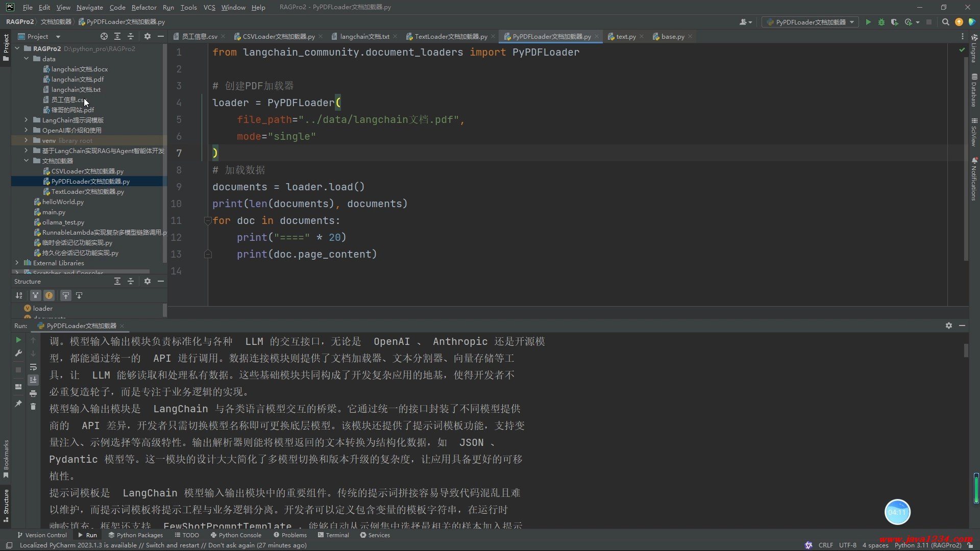Rerun script using Run panel play icon
Viewport: 980px width, 551px height.
(x=18, y=340)
